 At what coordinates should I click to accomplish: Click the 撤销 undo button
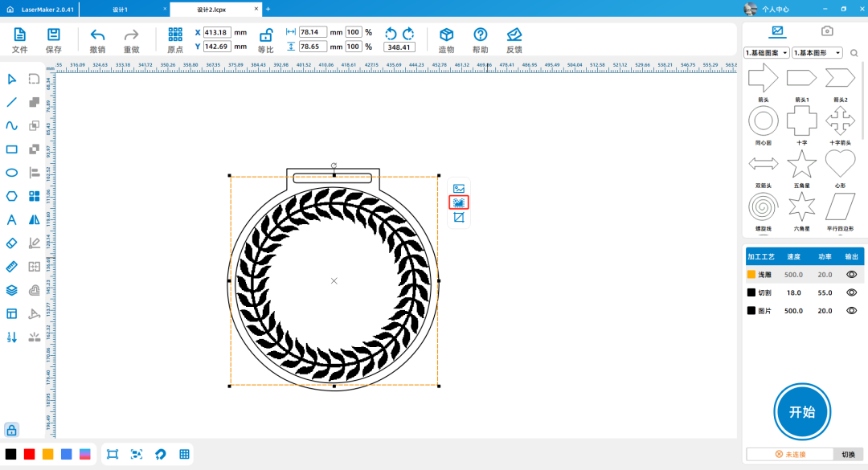tap(97, 40)
